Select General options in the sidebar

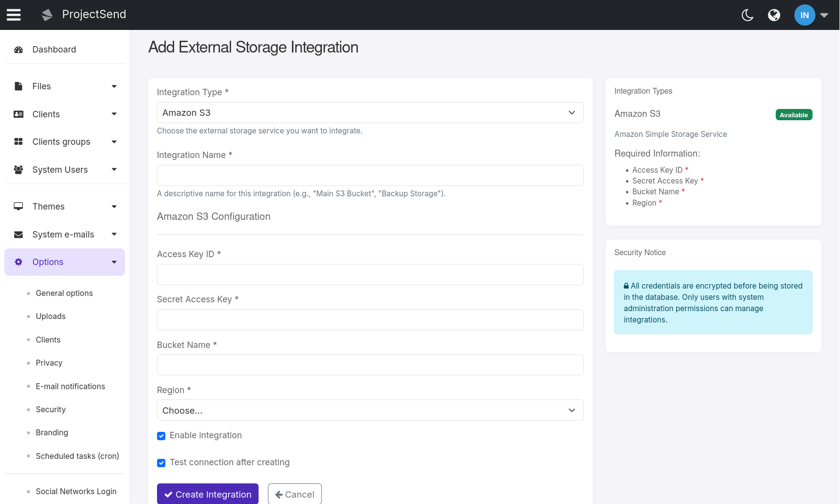pyautogui.click(x=64, y=293)
